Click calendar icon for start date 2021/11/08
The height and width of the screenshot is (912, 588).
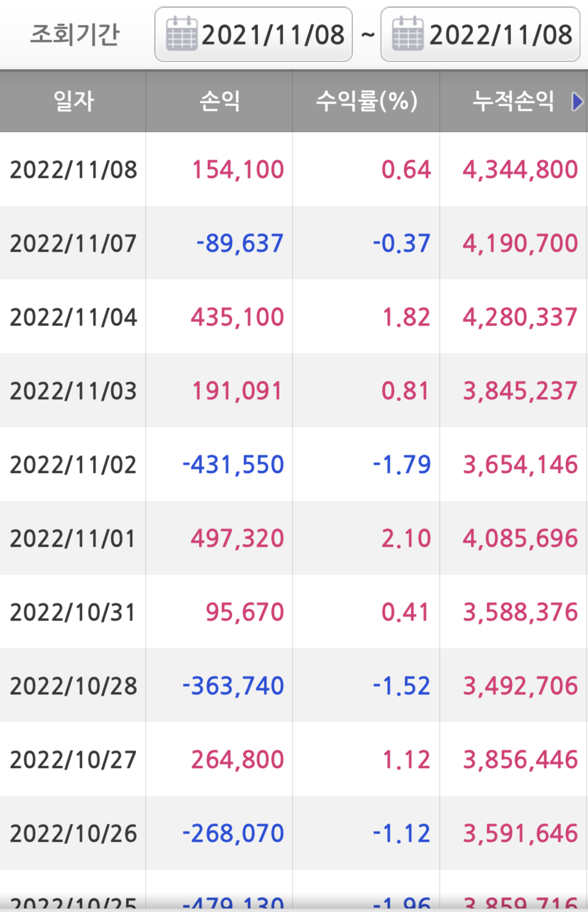coord(181,34)
